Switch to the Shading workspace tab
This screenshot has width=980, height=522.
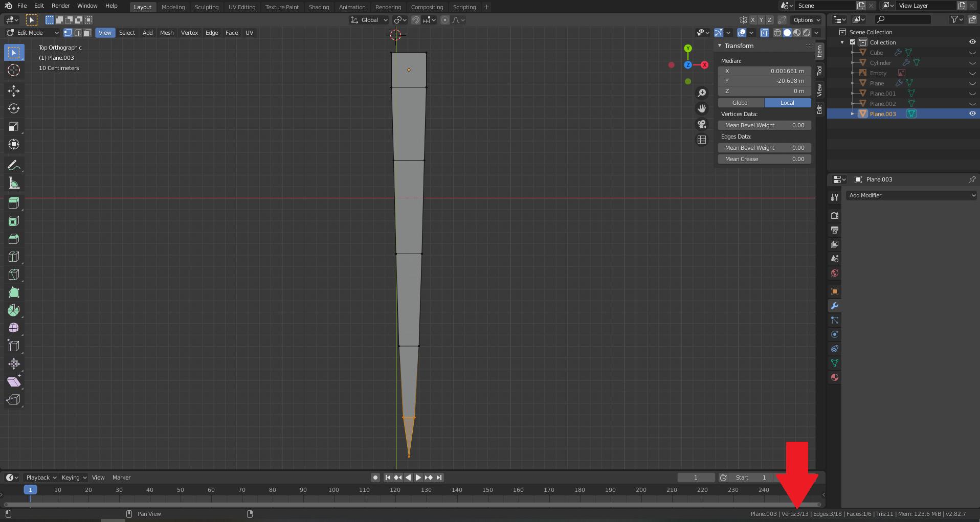point(319,7)
